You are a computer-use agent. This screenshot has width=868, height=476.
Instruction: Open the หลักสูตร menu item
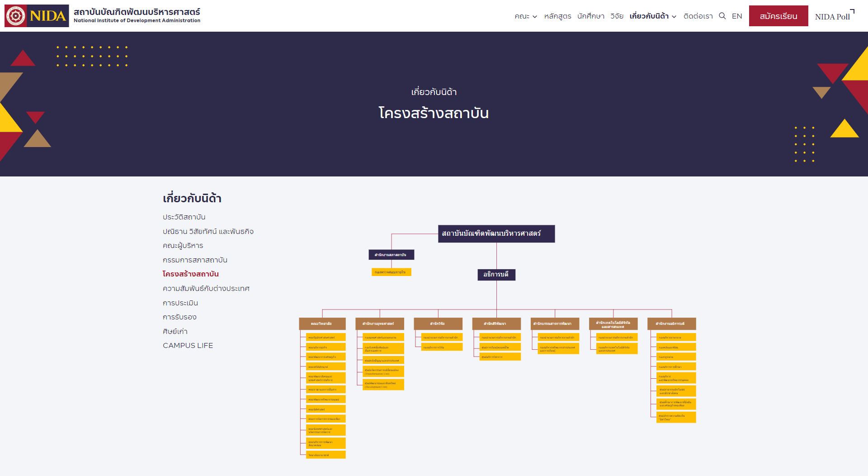557,16
